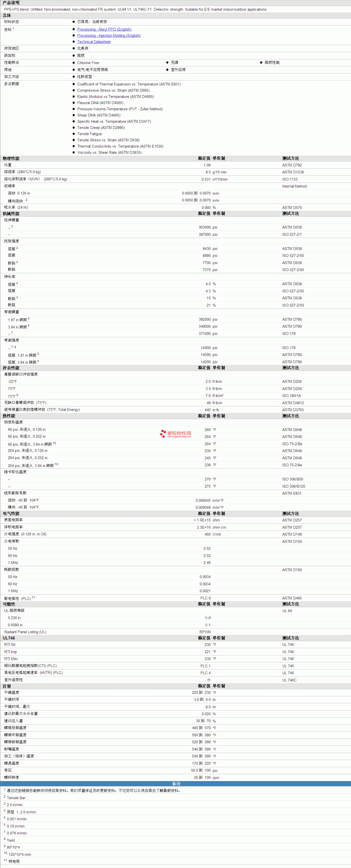Image resolution: width=351 pixels, height=868 pixels.
Task: Select the "UL746" section header
Action: coord(9,638)
